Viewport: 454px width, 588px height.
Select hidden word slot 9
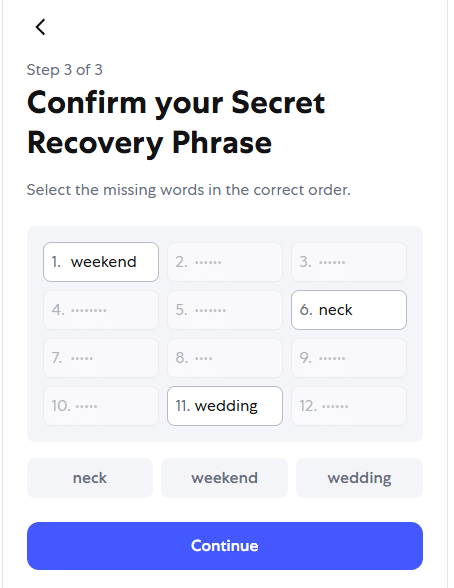349,358
